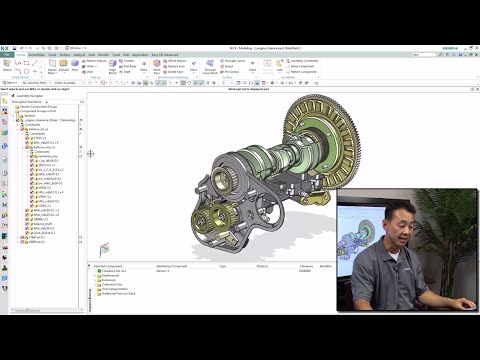The width and height of the screenshot is (480, 360).
Task: Open the Unite dropdown arrow
Action: pyautogui.click(x=96, y=66)
